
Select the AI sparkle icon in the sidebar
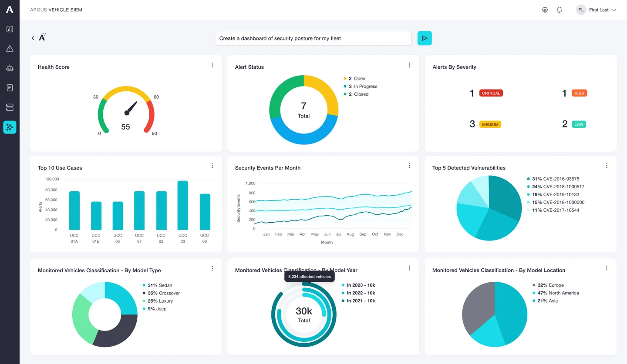point(10,127)
